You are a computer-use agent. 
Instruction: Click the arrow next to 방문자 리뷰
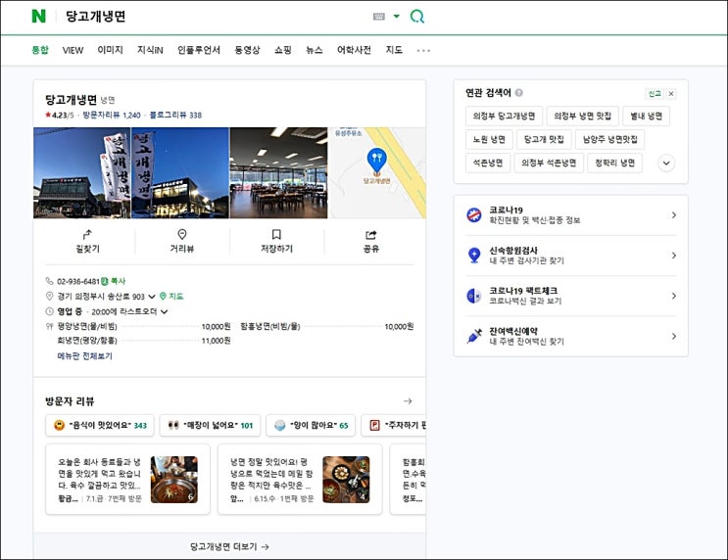[x=408, y=400]
